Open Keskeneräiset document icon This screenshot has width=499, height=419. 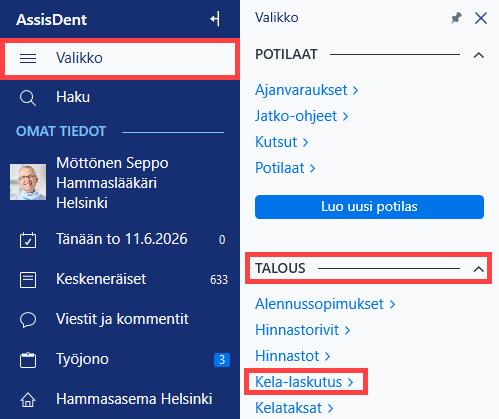(28, 280)
